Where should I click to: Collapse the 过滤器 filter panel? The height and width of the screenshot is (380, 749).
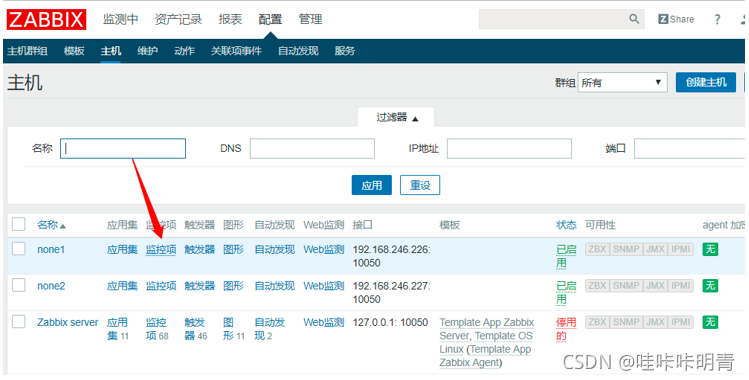(396, 117)
